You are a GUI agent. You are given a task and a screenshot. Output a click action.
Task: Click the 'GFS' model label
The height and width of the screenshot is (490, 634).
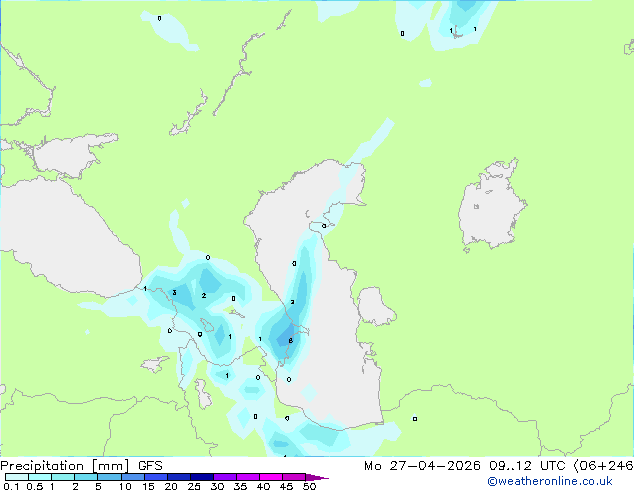click(x=150, y=466)
